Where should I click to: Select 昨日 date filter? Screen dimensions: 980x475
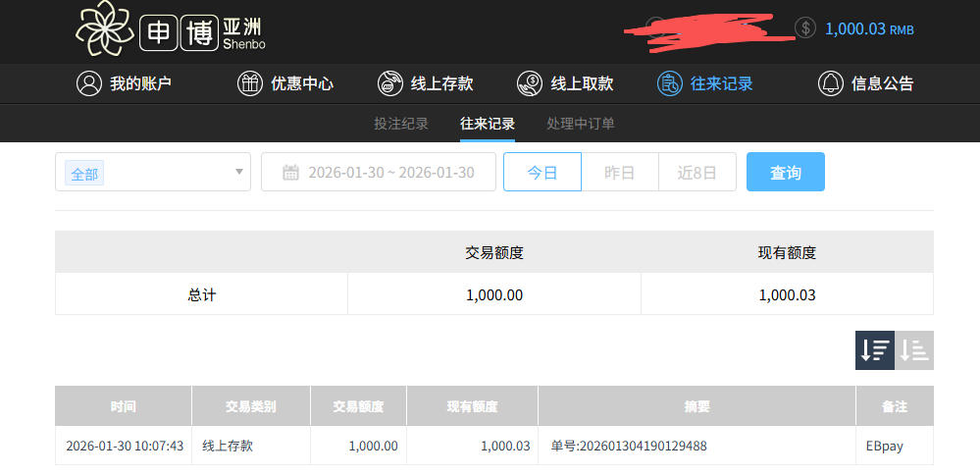pos(620,172)
